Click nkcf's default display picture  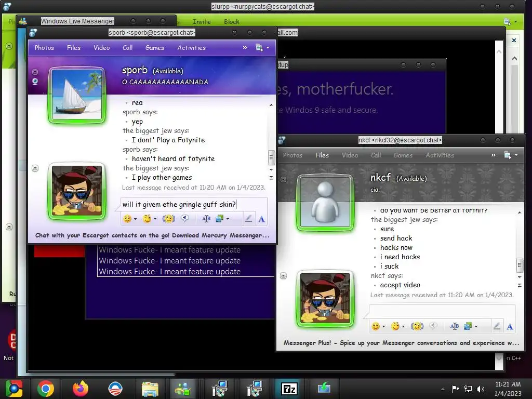click(325, 202)
